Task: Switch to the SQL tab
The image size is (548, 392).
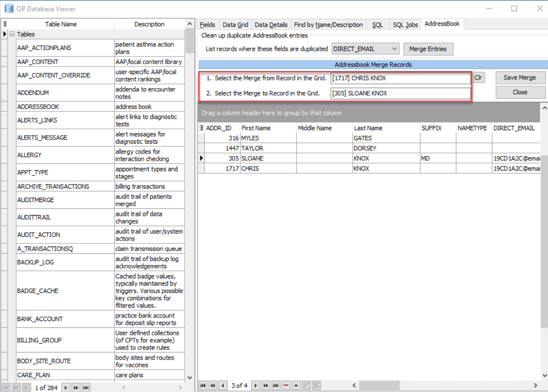Action: pos(378,25)
